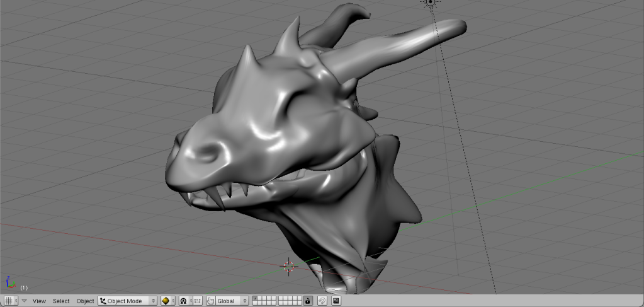Open the View menu
Image resolution: width=644 pixels, height=307 pixels.
pyautogui.click(x=39, y=301)
